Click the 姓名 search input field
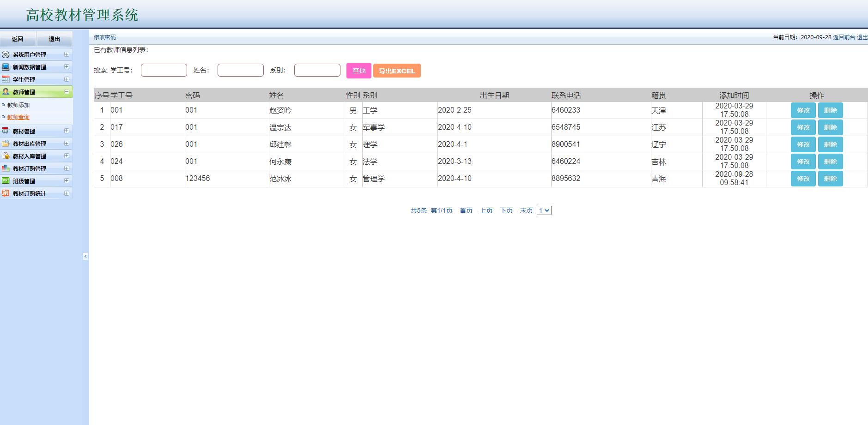The image size is (868, 425). click(240, 70)
